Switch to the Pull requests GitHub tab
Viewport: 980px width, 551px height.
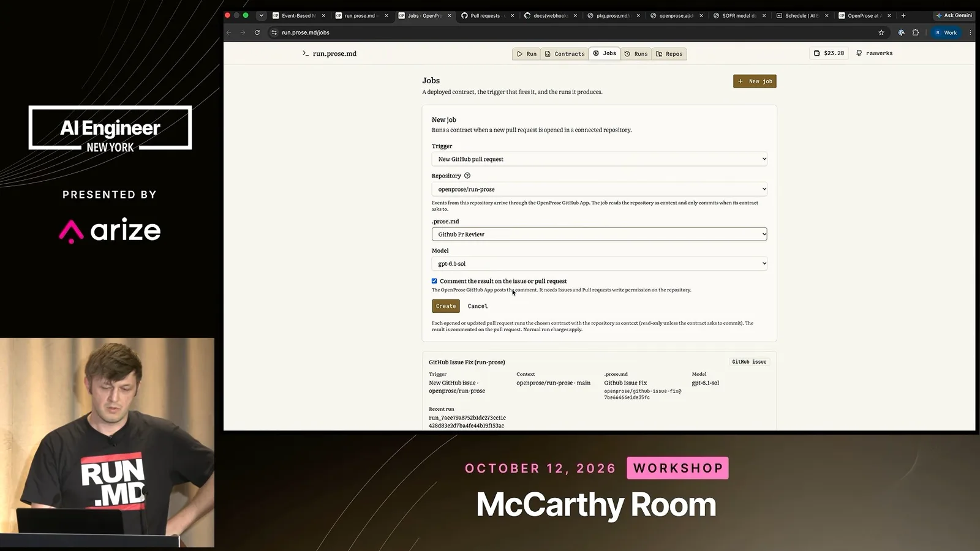point(486,16)
